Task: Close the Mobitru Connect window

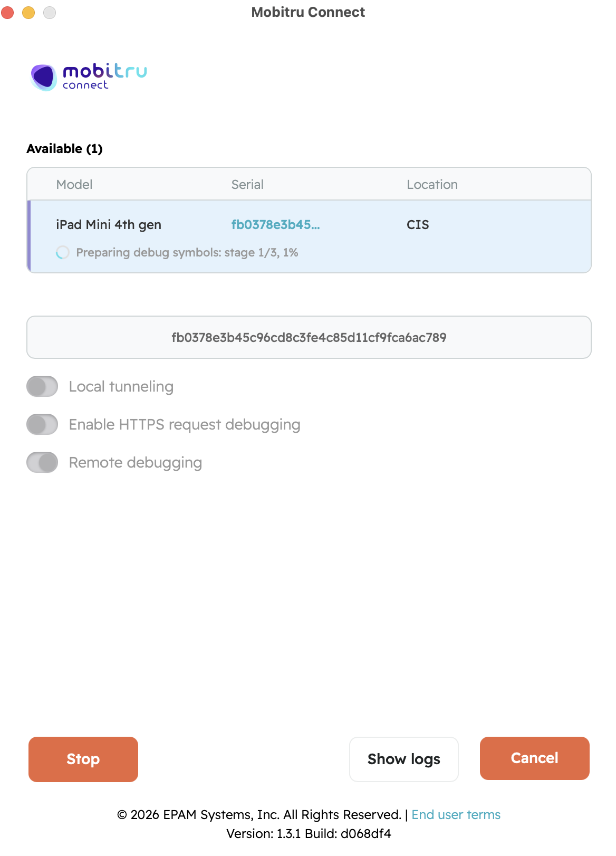Action: [7, 12]
